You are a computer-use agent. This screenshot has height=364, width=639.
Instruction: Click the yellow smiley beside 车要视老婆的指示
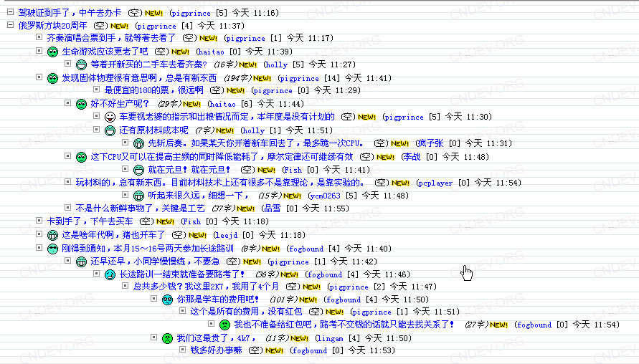pyautogui.click(x=110, y=118)
